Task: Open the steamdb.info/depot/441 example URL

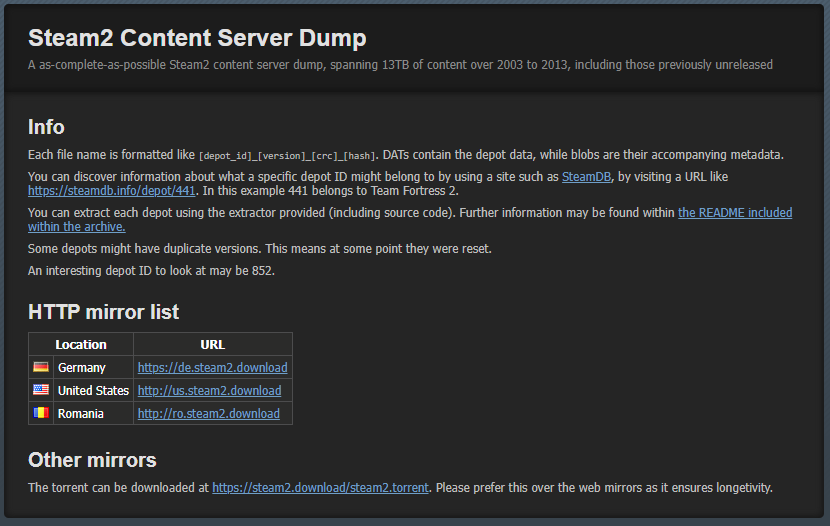Action: (112, 191)
